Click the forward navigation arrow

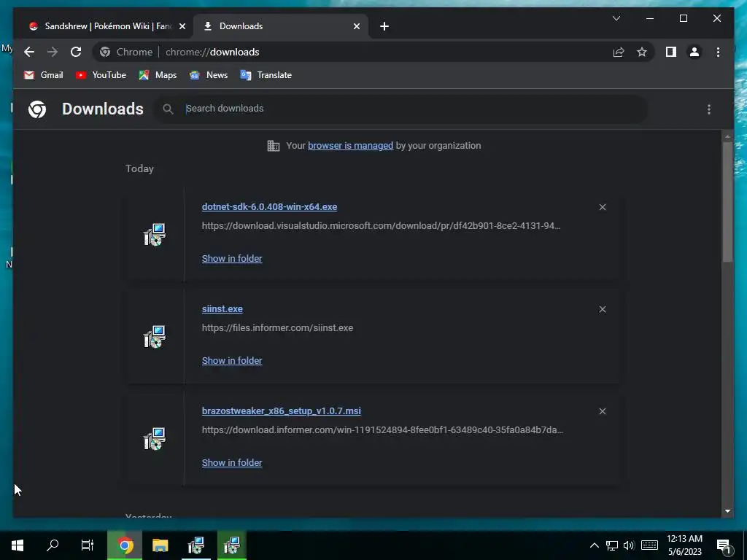point(53,52)
